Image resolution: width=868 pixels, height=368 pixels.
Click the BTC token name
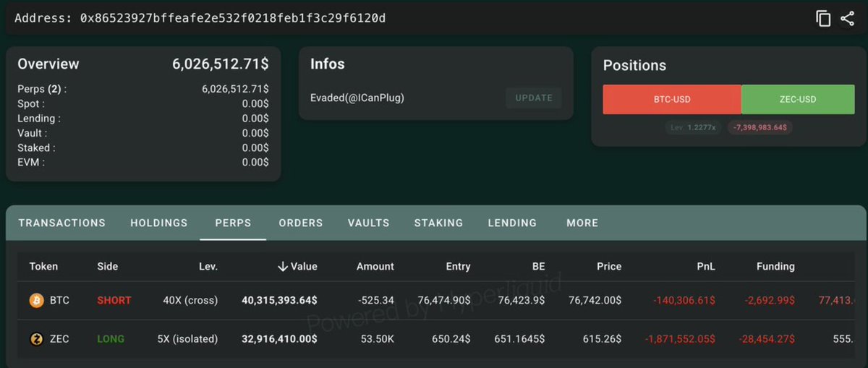click(x=60, y=300)
